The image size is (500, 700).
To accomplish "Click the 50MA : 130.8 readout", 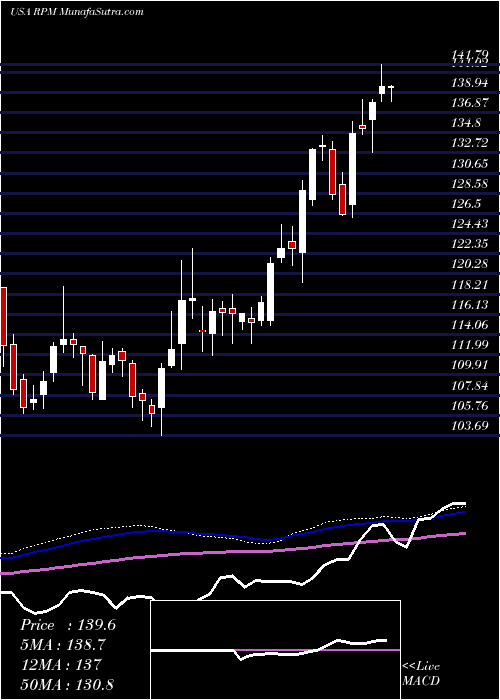I will tap(66, 685).
